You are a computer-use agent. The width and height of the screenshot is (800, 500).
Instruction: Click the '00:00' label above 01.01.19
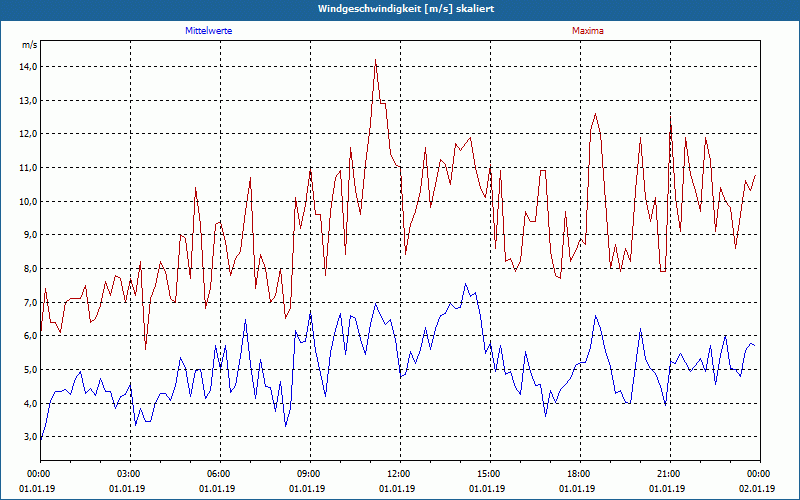pyautogui.click(x=38, y=474)
